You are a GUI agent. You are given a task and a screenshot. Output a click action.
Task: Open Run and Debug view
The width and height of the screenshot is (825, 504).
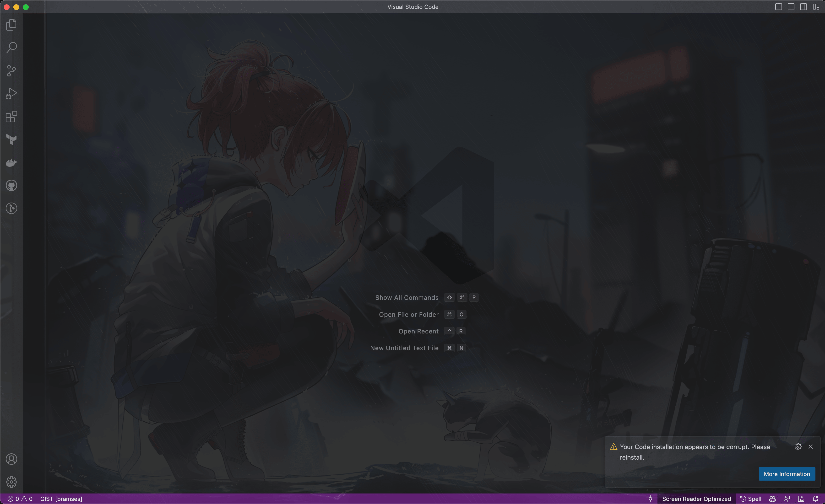[x=11, y=94]
